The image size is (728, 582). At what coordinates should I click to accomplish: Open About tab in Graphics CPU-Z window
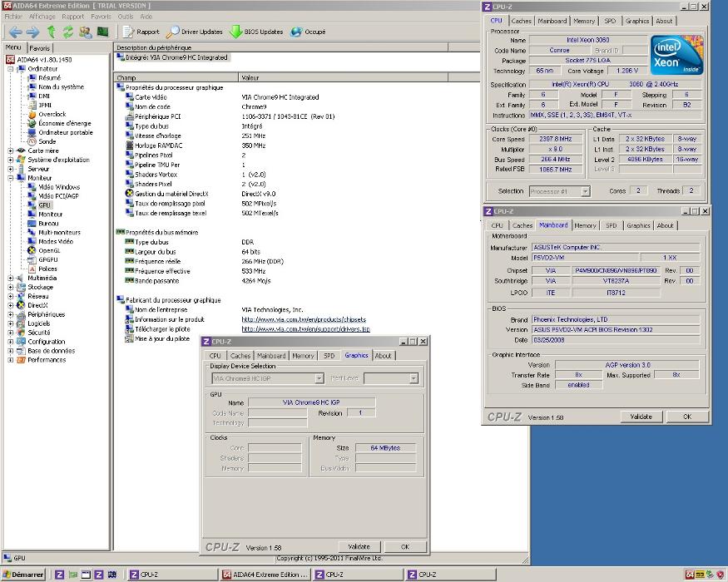click(x=383, y=356)
